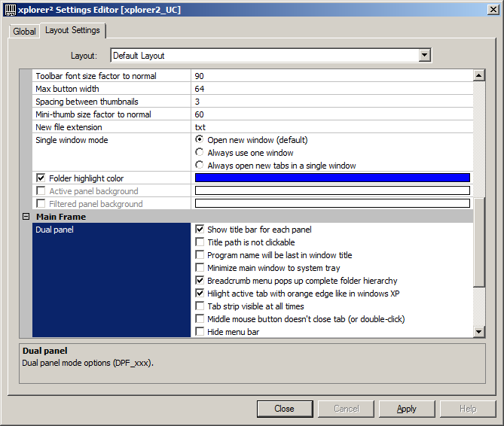Edit the Max button width value 64

point(332,89)
